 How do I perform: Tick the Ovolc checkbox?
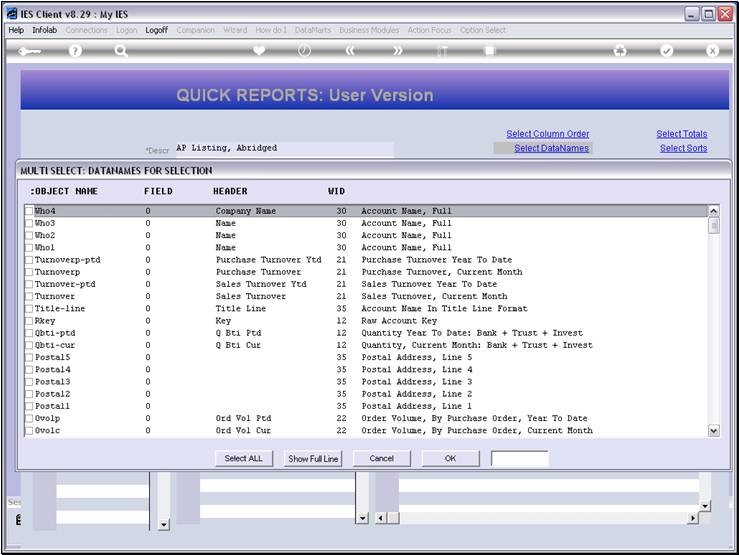pos(29,431)
